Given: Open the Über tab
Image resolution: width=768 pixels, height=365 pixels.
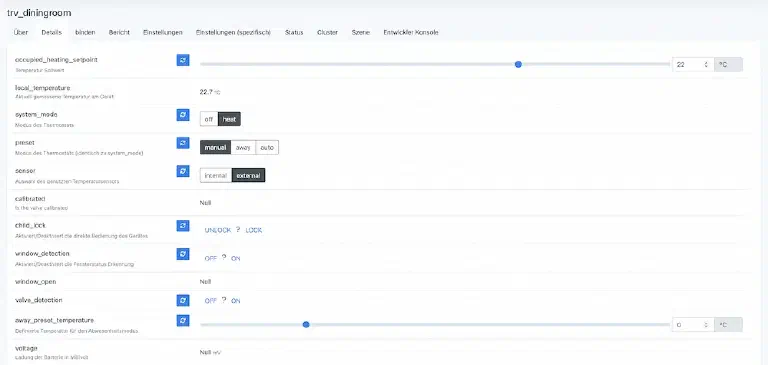Looking at the screenshot, I should [x=21, y=32].
